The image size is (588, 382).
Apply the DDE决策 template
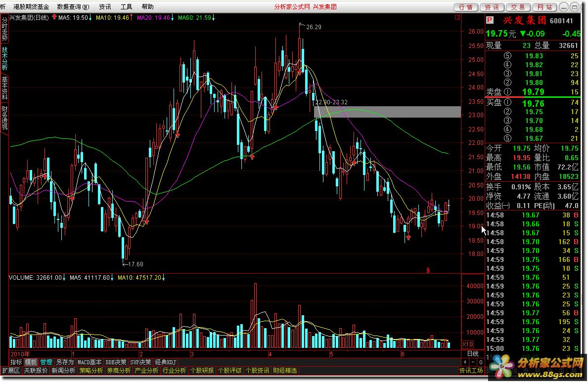point(116,362)
